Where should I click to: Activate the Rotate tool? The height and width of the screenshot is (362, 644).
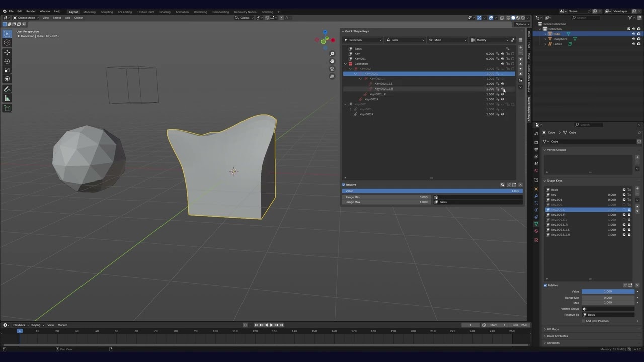point(7,61)
